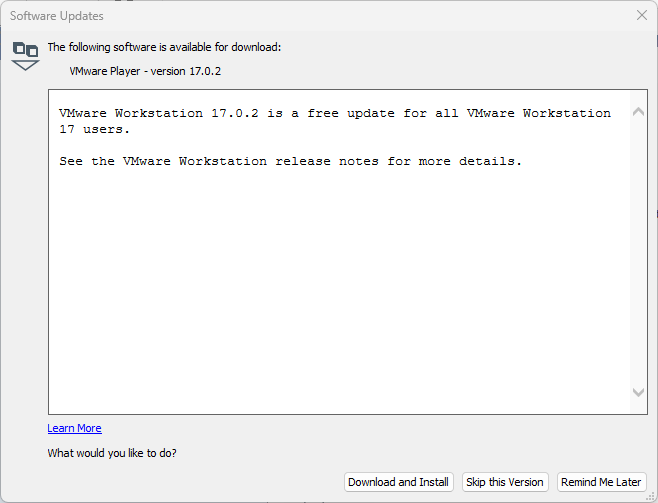Click the "See the VMware Workstation release notes" line
This screenshot has height=503, width=658.
(290, 161)
